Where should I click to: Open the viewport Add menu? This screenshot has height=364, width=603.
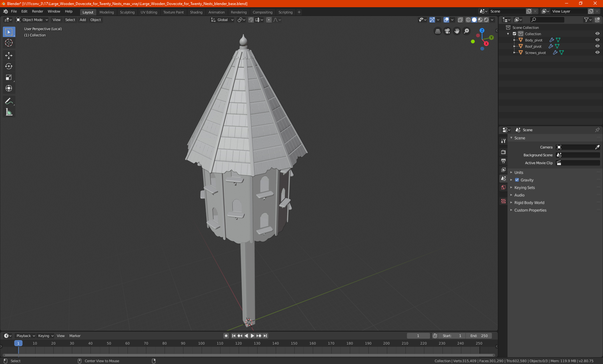click(83, 20)
